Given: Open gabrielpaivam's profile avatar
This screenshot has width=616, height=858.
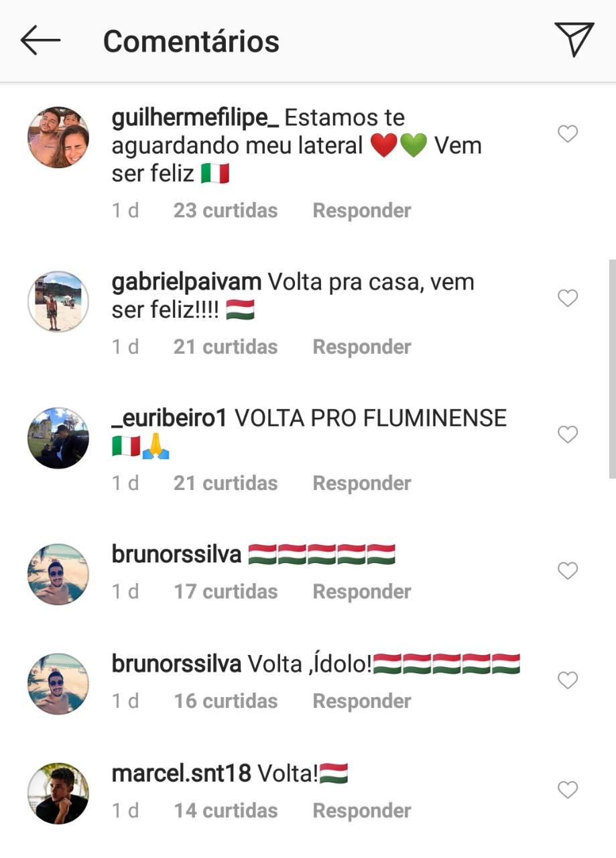Looking at the screenshot, I should click(x=58, y=301).
